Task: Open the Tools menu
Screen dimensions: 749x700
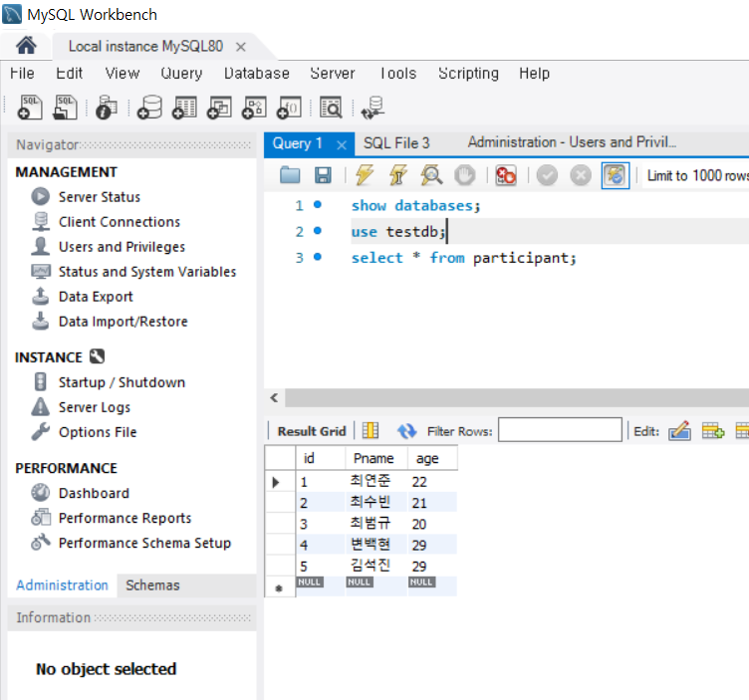Action: tap(398, 74)
